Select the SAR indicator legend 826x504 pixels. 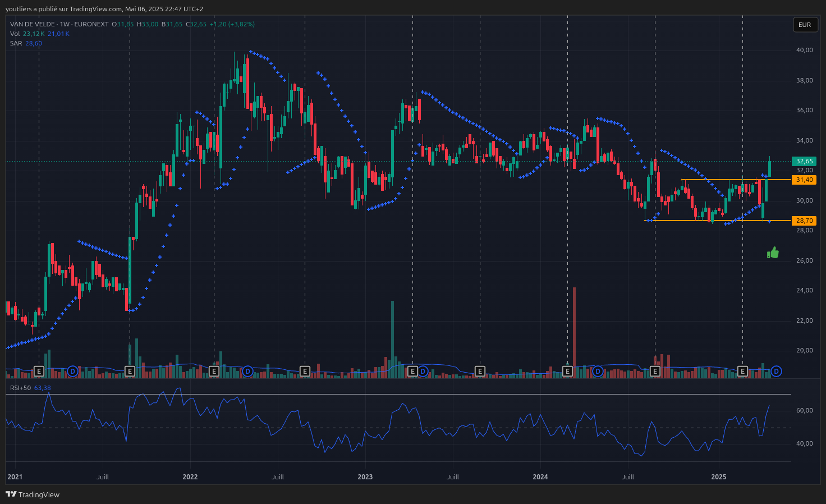26,43
